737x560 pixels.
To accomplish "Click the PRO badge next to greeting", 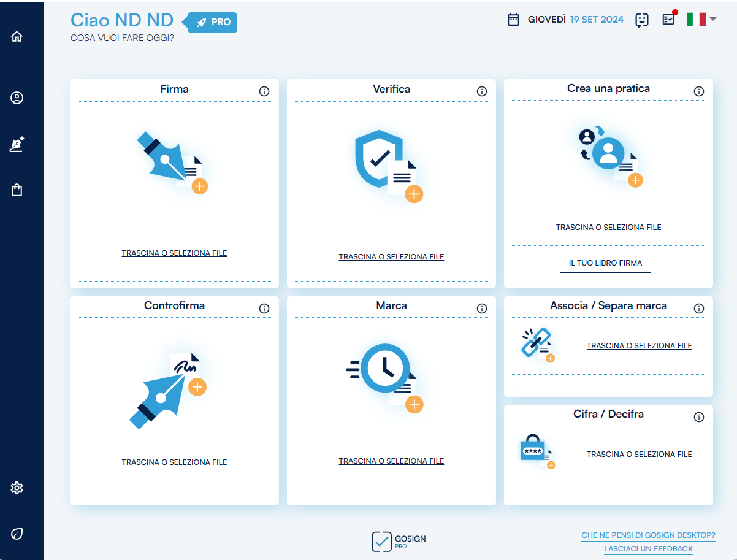I will (x=213, y=22).
